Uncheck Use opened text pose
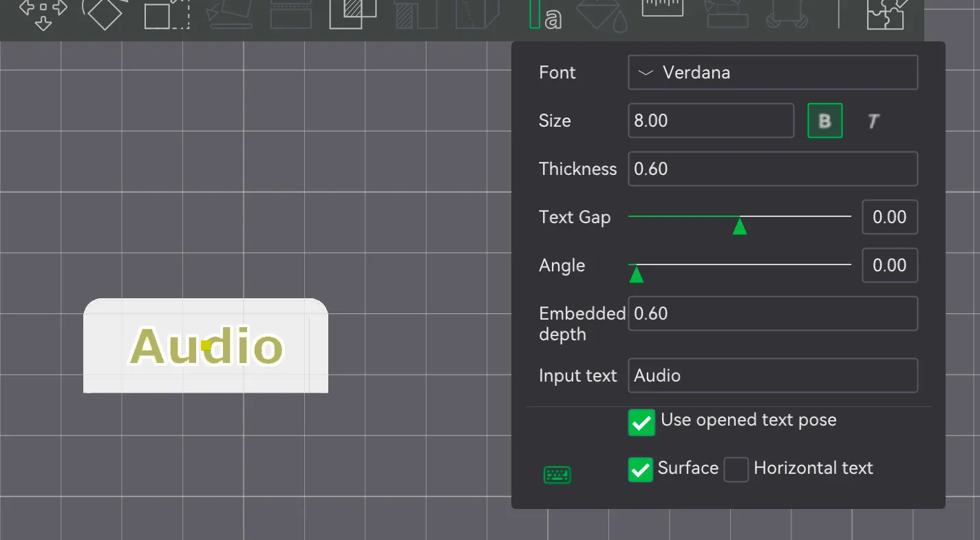Image resolution: width=980 pixels, height=540 pixels. pos(641,423)
